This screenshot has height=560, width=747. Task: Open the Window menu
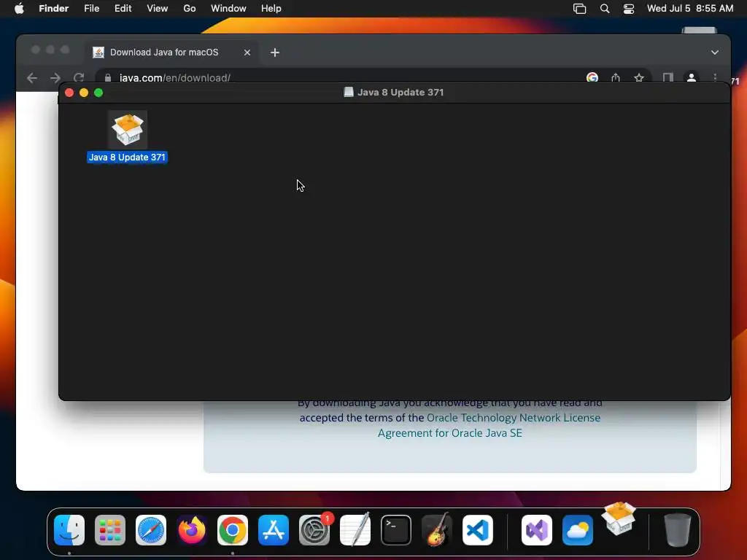228,9
